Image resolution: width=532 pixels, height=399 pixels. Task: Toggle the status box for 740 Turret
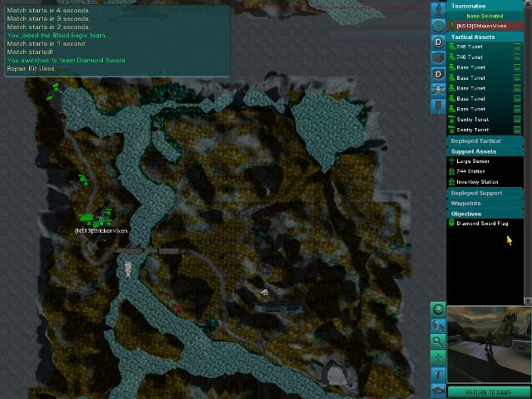click(517, 57)
